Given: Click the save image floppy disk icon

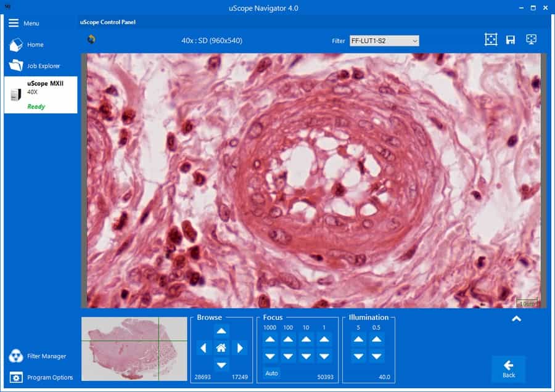Looking at the screenshot, I should click(x=511, y=40).
